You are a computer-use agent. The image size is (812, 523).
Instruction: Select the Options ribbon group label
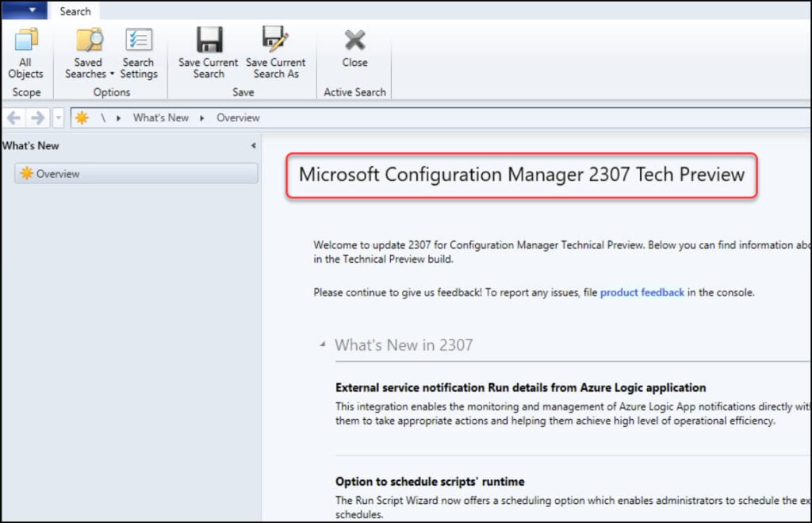112,92
